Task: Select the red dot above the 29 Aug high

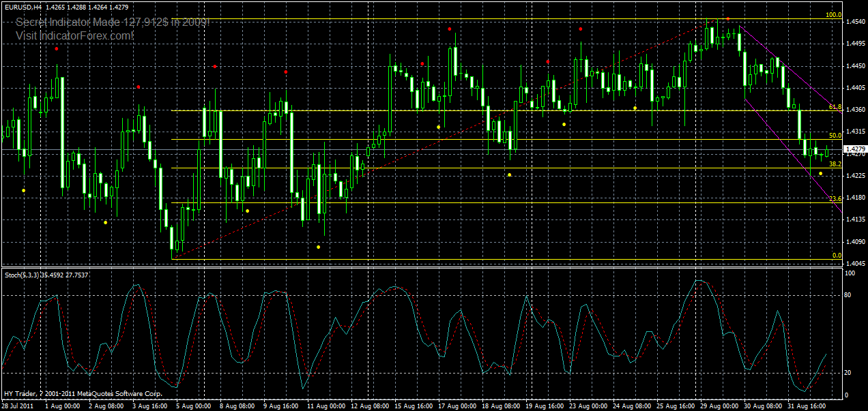Action: click(728, 19)
